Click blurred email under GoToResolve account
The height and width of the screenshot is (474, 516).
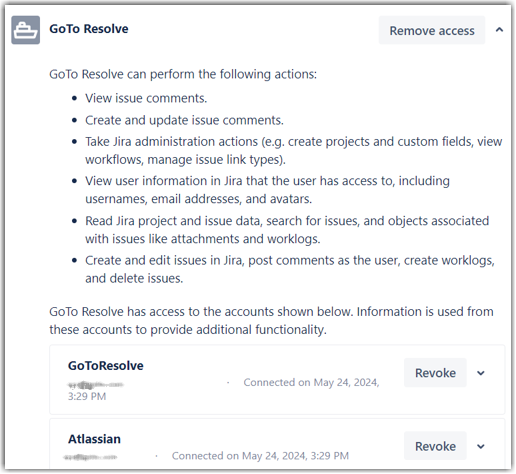coord(95,385)
